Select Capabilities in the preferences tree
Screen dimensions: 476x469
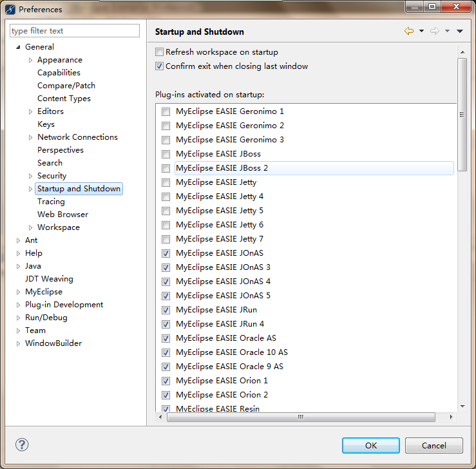coord(59,73)
